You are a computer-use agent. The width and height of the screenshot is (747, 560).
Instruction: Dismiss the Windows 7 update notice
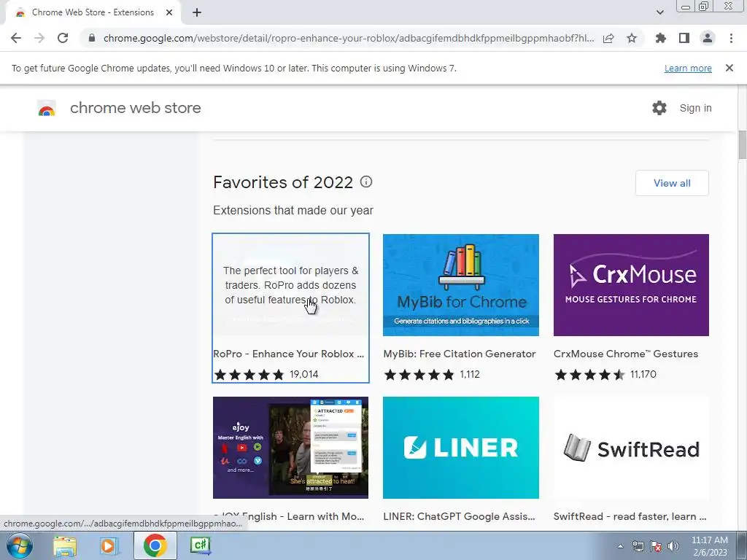(x=729, y=68)
